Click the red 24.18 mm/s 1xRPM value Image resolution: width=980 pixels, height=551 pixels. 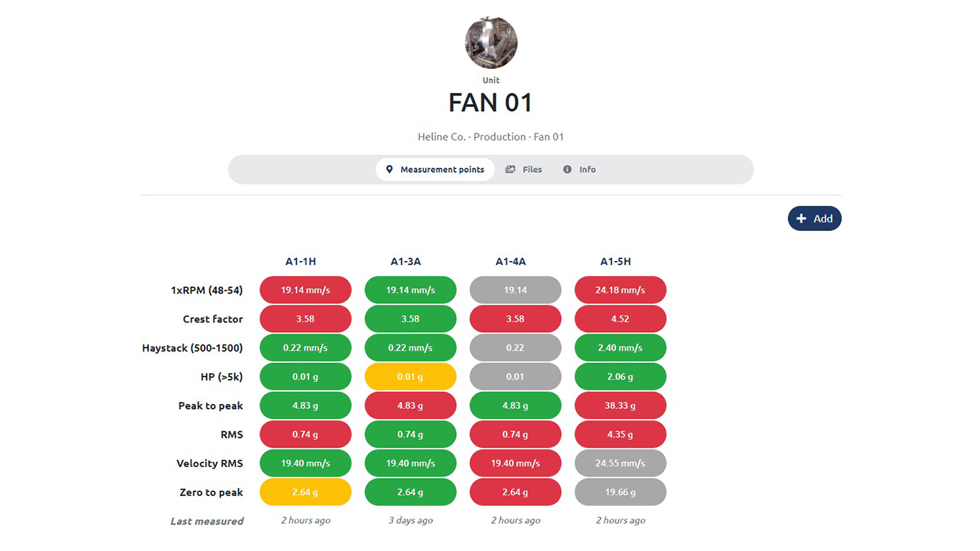pos(621,290)
